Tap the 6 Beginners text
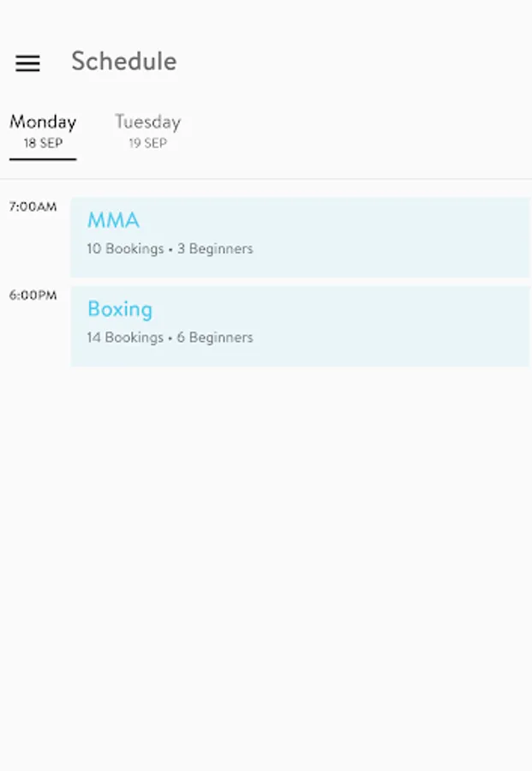 (215, 338)
